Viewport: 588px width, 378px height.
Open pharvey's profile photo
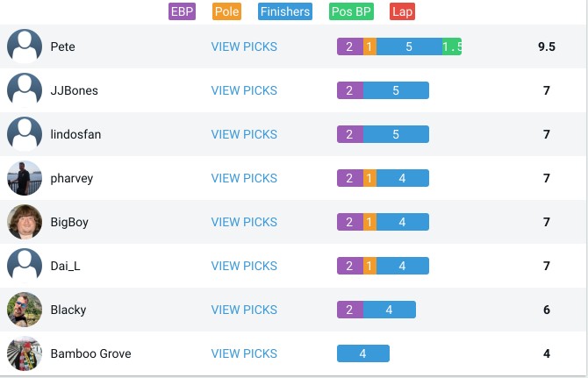(x=25, y=178)
